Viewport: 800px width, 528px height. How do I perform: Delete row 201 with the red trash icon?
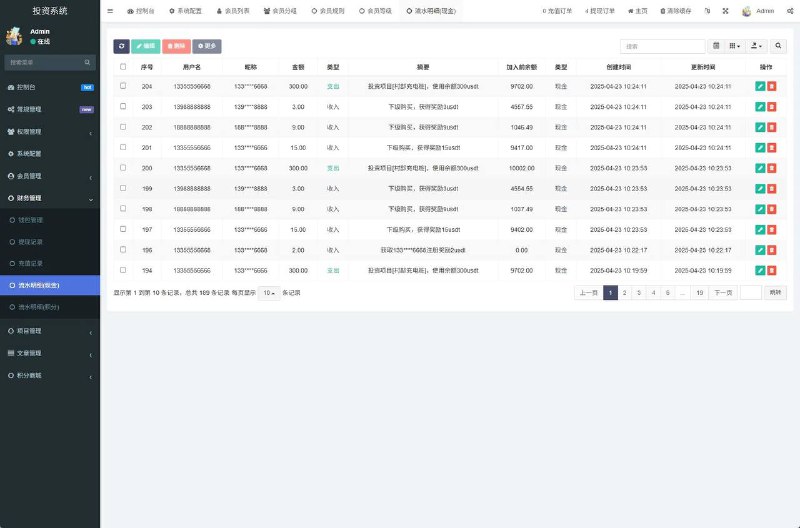pos(772,147)
